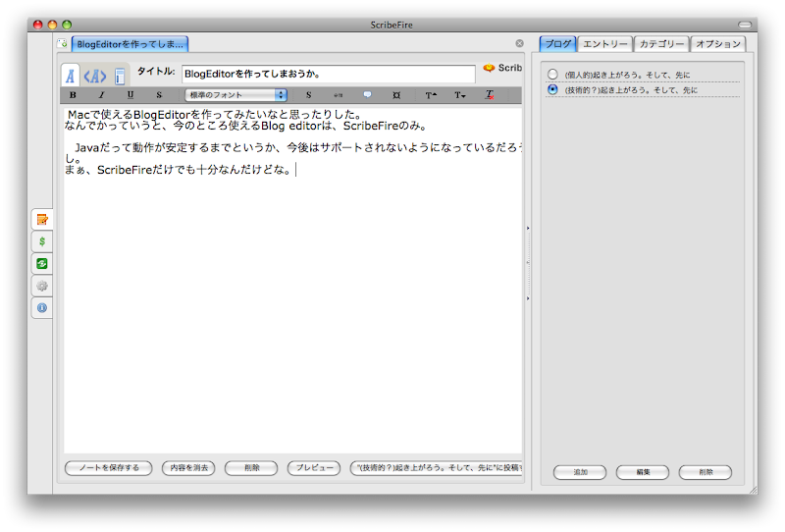Click the panel splitter collapse handle
The width and height of the screenshot is (785, 532).
528,263
